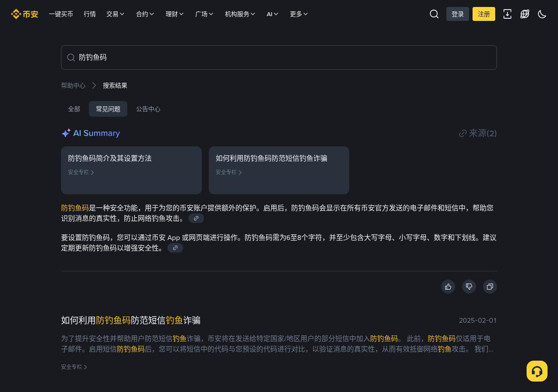This screenshot has width=558, height=392.
Task: Select the 常见问题 tab
Action: (108, 109)
